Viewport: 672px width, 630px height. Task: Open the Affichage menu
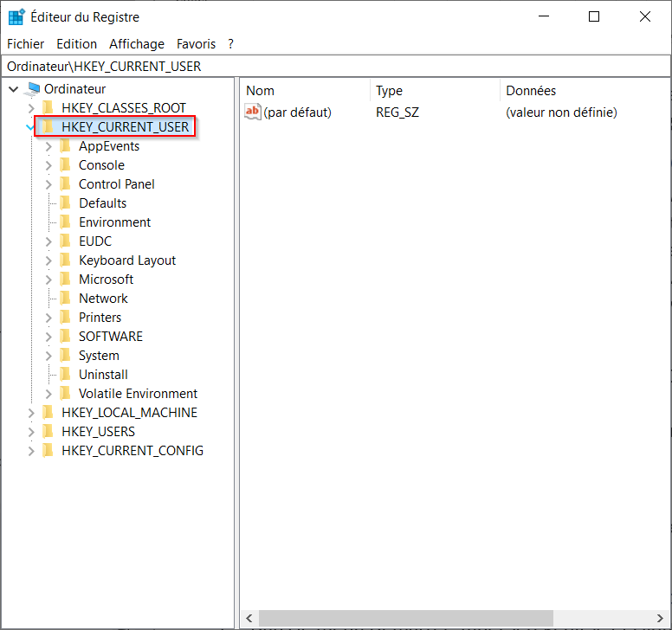pos(137,43)
